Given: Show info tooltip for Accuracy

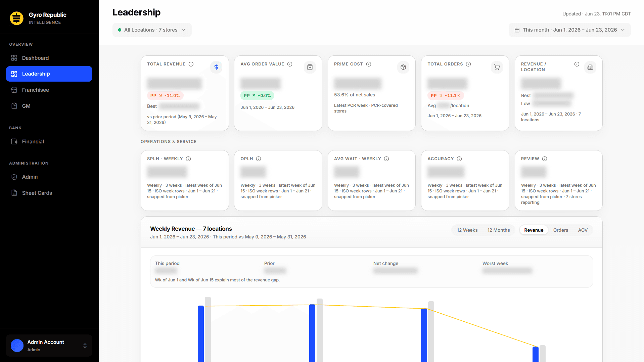Looking at the screenshot, I should (x=459, y=159).
